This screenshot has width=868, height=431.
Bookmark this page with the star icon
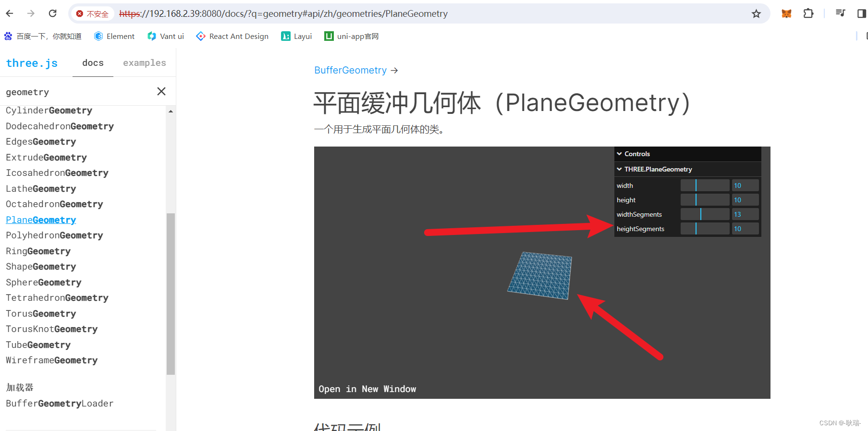click(756, 14)
